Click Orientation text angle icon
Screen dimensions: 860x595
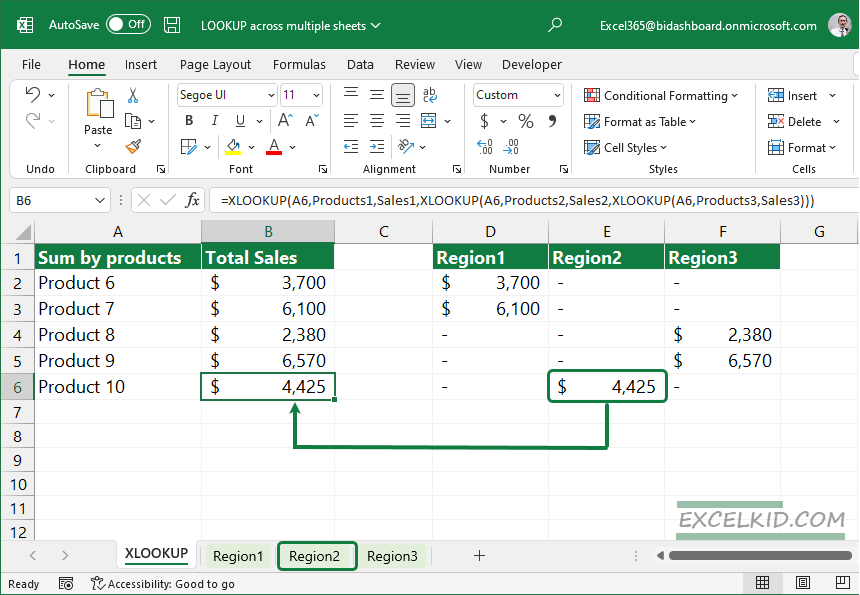point(406,146)
